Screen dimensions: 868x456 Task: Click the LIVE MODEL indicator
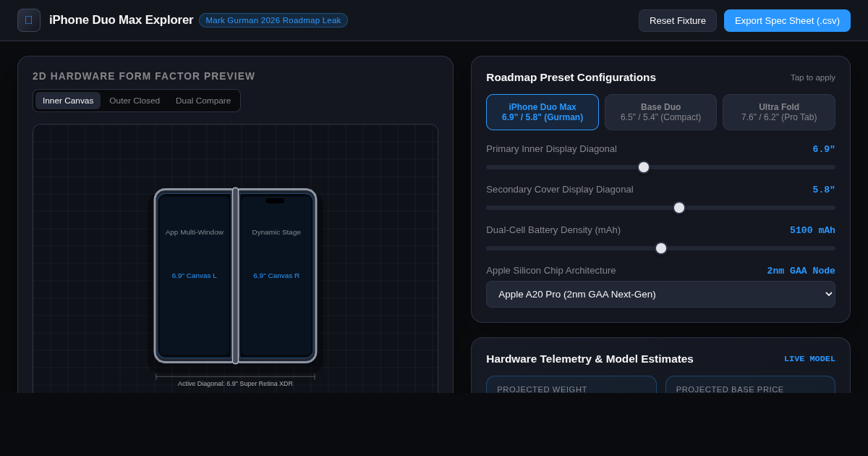(x=809, y=359)
